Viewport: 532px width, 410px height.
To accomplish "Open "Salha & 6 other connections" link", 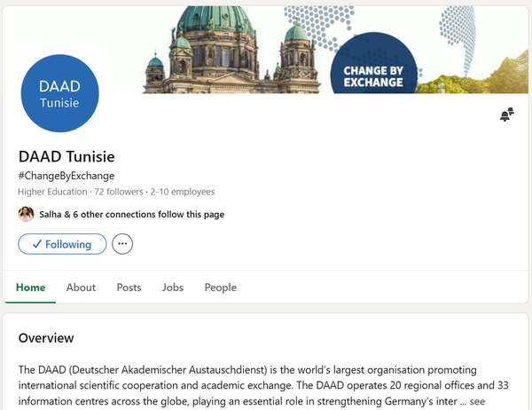I will coord(131,215).
